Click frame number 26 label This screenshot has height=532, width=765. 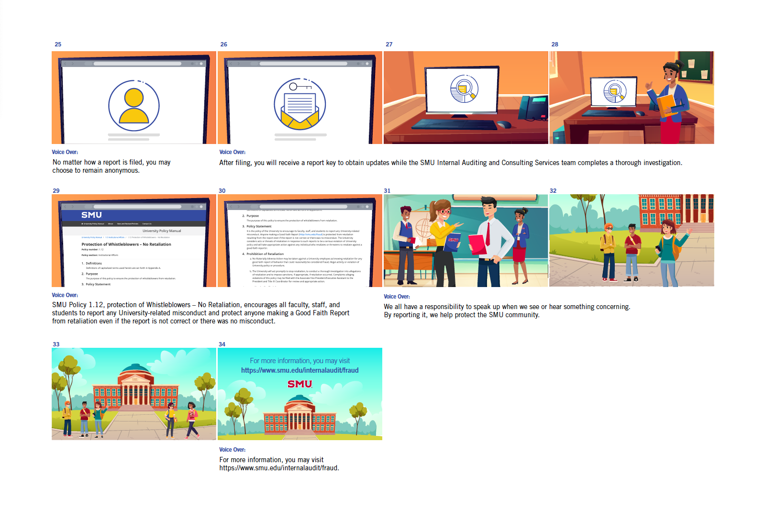(x=224, y=44)
